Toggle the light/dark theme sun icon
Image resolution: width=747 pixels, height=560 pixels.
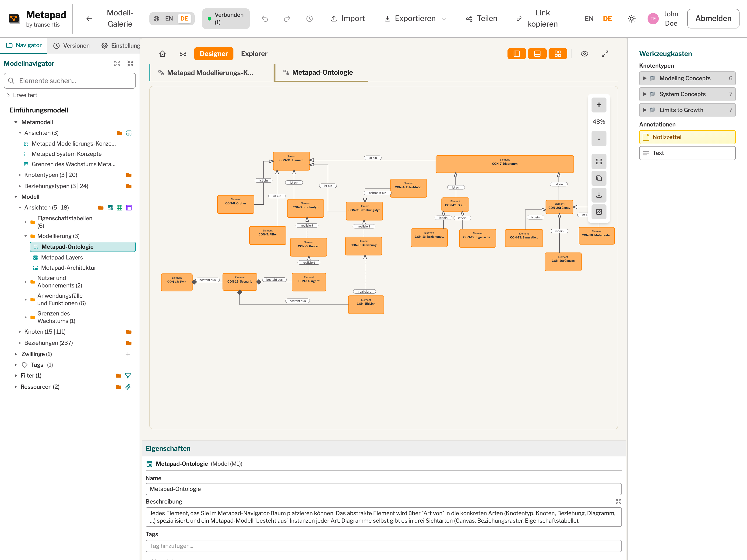(631, 19)
